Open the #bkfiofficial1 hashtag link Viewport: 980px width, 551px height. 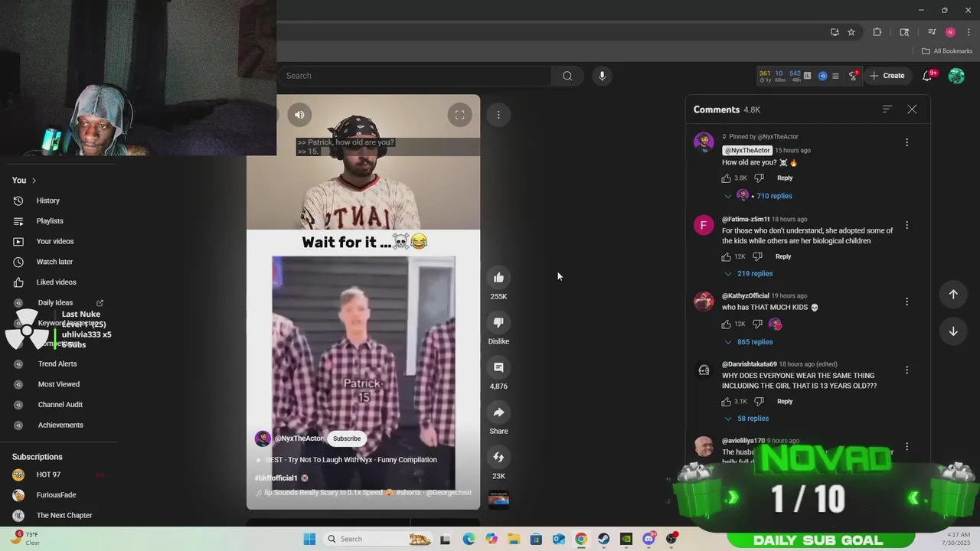pos(276,478)
